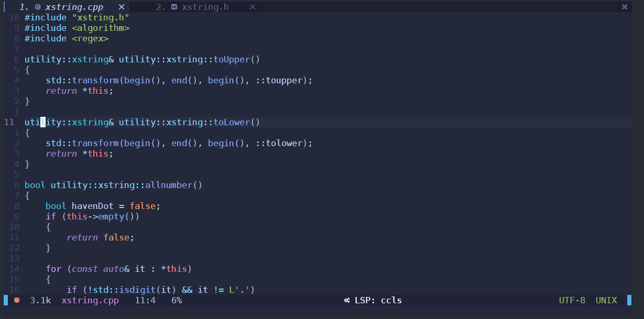
Task: Click the UNIX line-ending indicator
Action: pyautogui.click(x=606, y=300)
